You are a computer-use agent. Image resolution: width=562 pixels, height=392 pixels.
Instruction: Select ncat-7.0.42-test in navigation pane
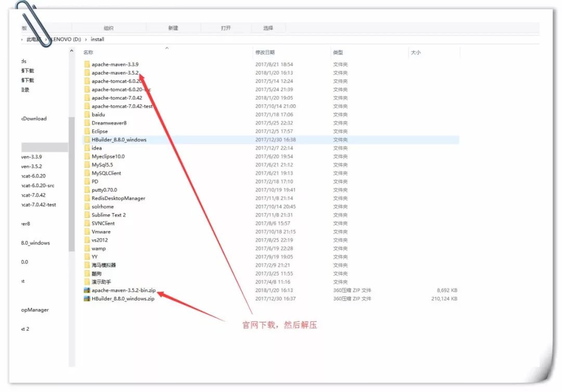39,205
